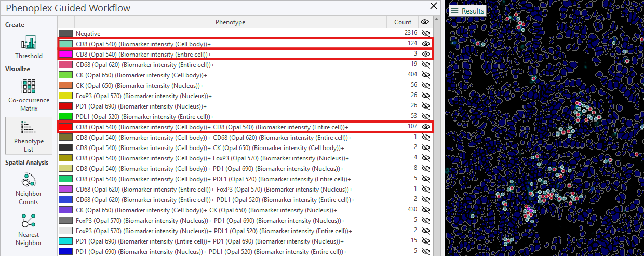Sort by the Phenotype column header
The height and width of the screenshot is (256, 644).
(x=230, y=22)
